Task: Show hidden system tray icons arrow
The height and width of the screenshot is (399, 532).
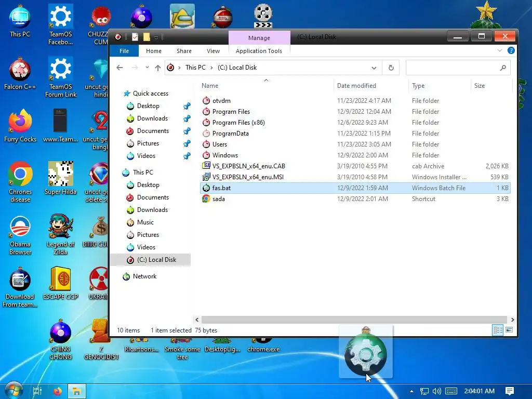Action: coord(411,391)
